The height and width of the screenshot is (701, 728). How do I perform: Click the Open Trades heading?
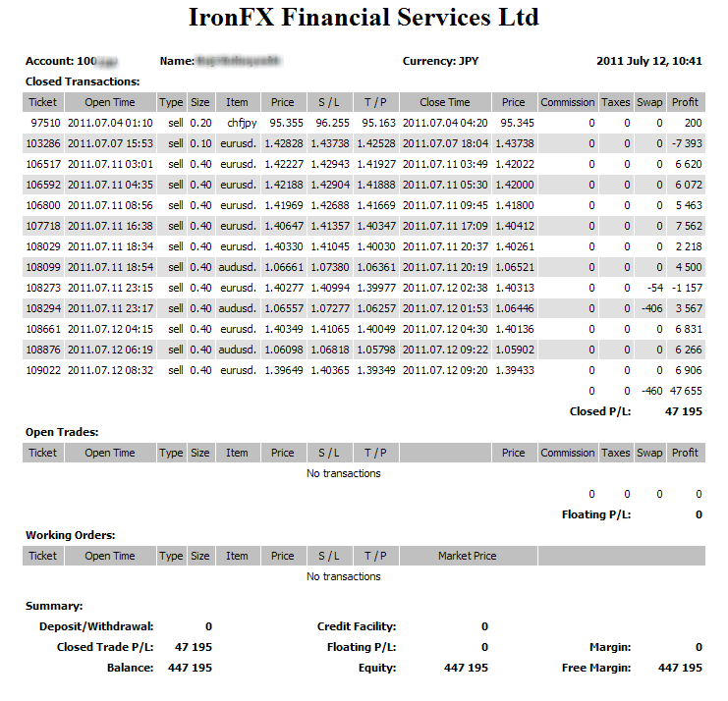(62, 432)
